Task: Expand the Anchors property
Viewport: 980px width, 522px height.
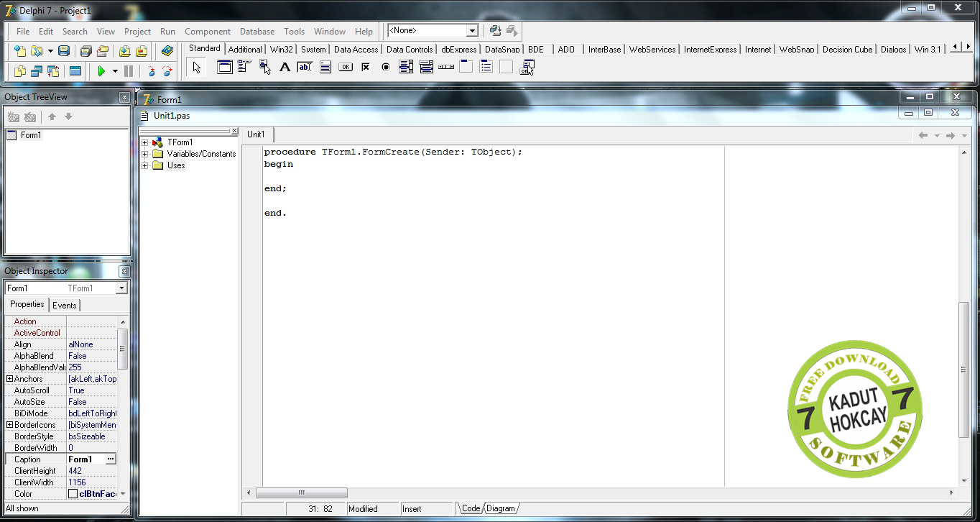Action: pos(10,379)
